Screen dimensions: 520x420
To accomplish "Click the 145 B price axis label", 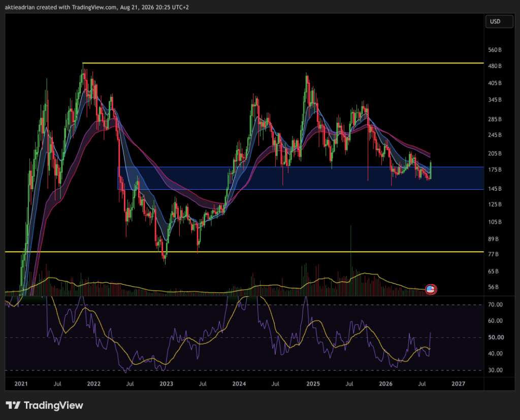I will click(495, 189).
